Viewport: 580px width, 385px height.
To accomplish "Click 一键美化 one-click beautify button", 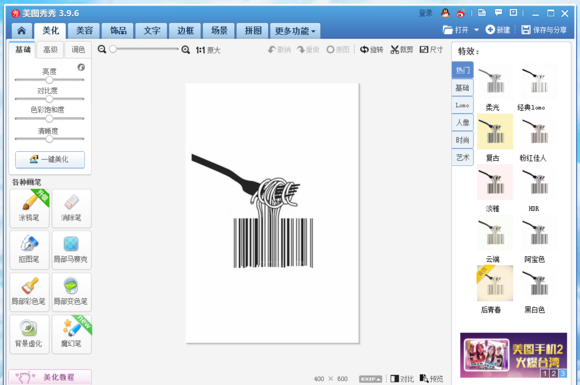I will click(x=50, y=159).
